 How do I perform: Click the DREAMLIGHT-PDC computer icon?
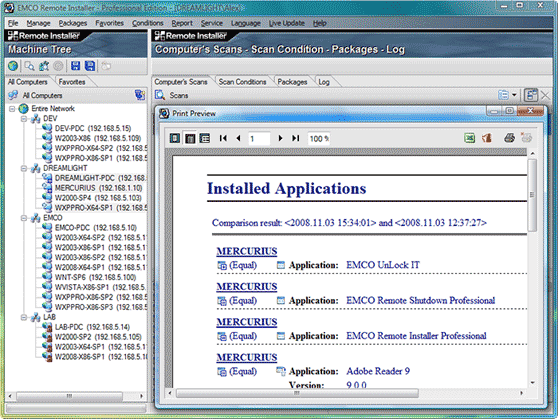point(47,178)
